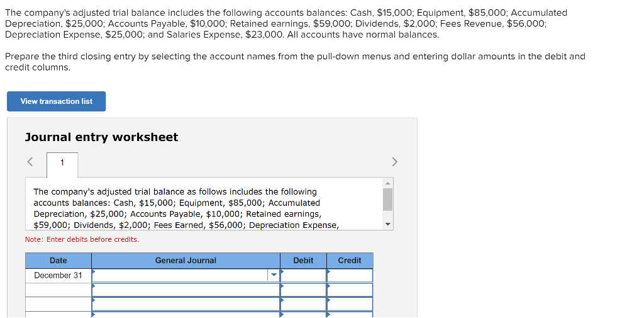Image resolution: width=644 pixels, height=318 pixels.
Task: Click third row General Journal field
Action: (186, 304)
